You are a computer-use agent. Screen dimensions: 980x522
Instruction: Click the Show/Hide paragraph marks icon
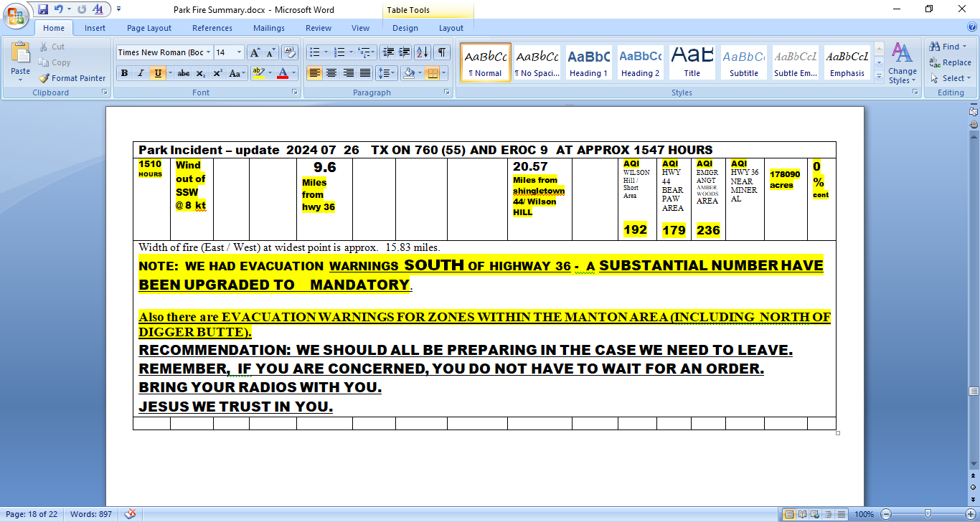coord(442,52)
